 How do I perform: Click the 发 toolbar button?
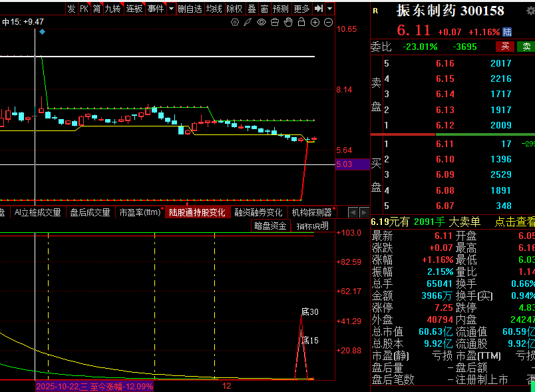[x=71, y=9]
